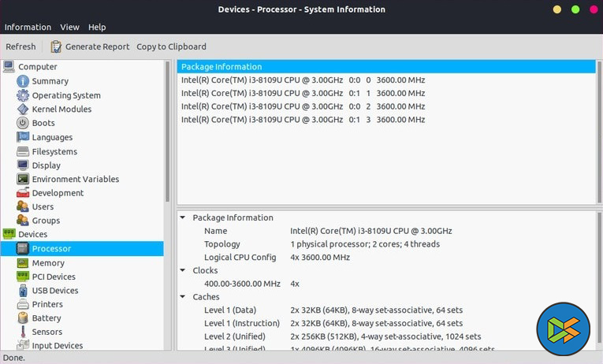Click the Generate Report clipboard icon

[56, 46]
